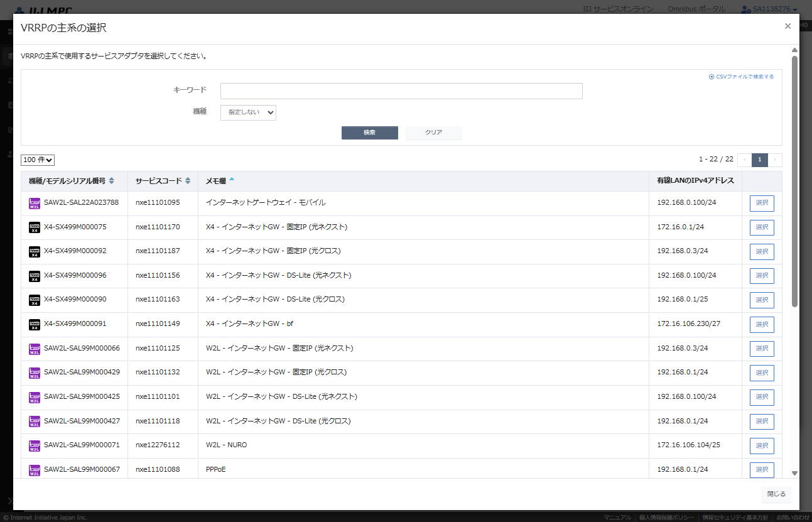
Task: Open the 100 件 page size dropdown
Action: [x=38, y=160]
